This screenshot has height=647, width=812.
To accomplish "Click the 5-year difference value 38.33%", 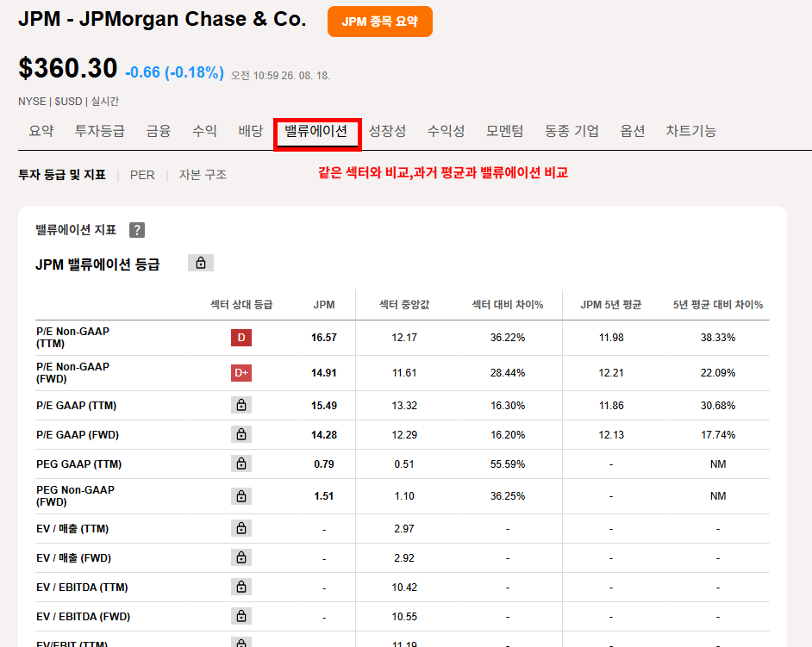I will [718, 338].
